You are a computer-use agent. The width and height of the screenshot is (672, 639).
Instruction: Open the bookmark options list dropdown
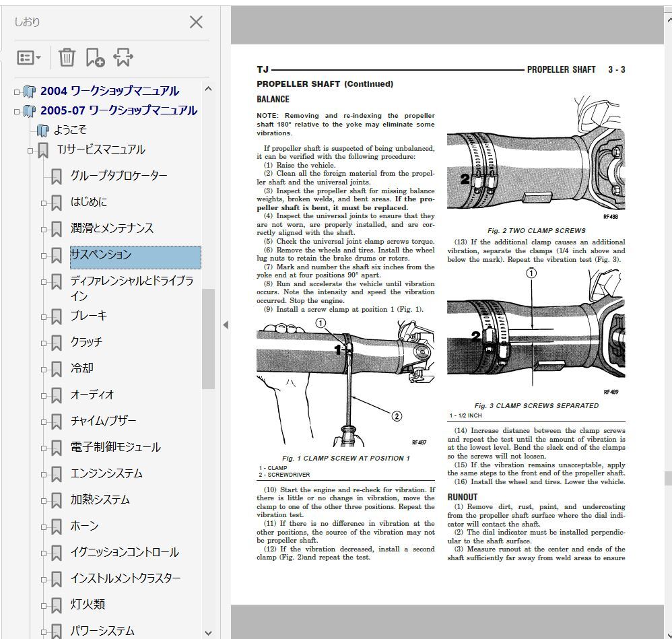tap(29, 57)
